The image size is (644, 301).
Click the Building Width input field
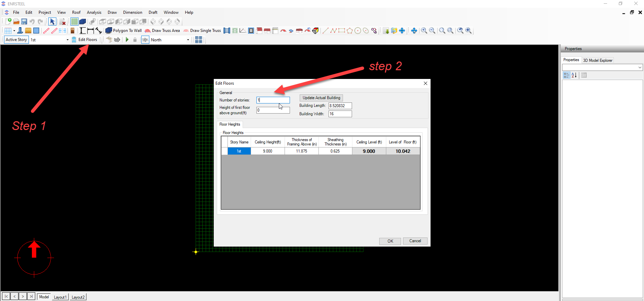(340, 114)
